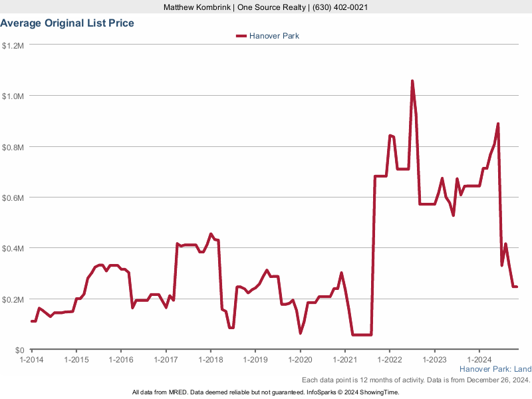The width and height of the screenshot is (532, 399).
Task: Click the 1-2016 x-axis label
Action: [x=120, y=359]
